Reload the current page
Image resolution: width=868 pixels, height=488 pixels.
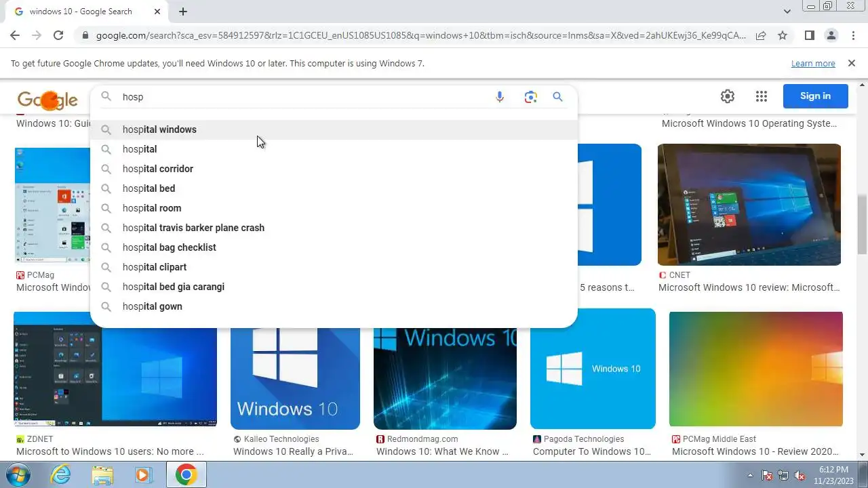tap(58, 35)
